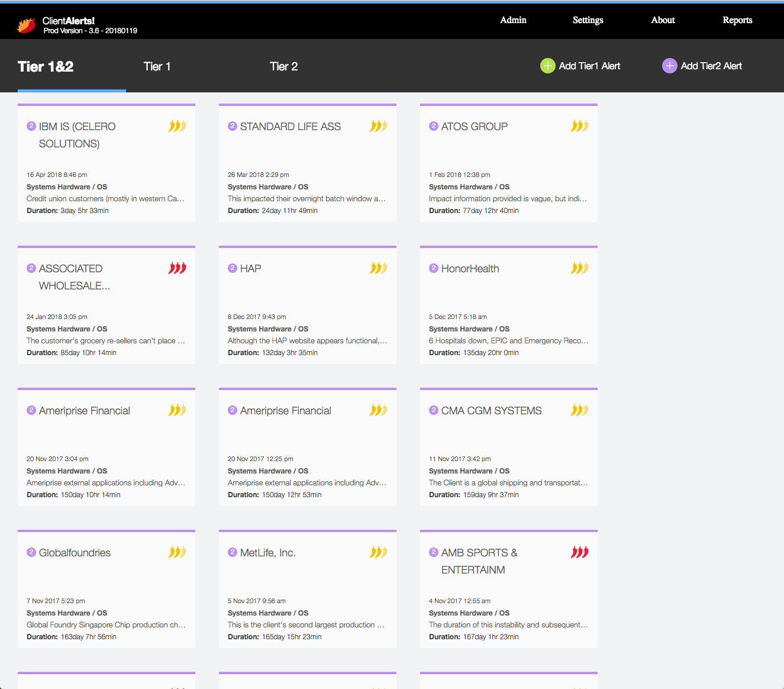Click the ClientAlerts flame logo
This screenshot has width=784, height=689.
coord(27,25)
